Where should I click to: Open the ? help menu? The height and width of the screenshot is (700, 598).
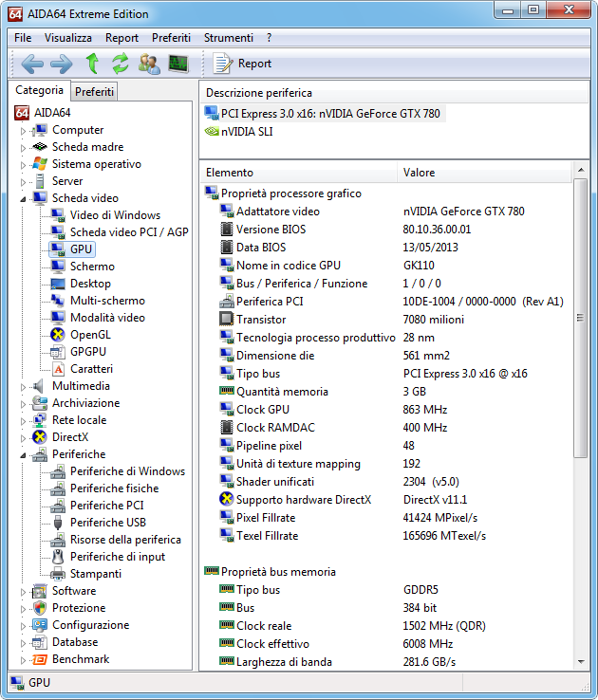[x=269, y=38]
